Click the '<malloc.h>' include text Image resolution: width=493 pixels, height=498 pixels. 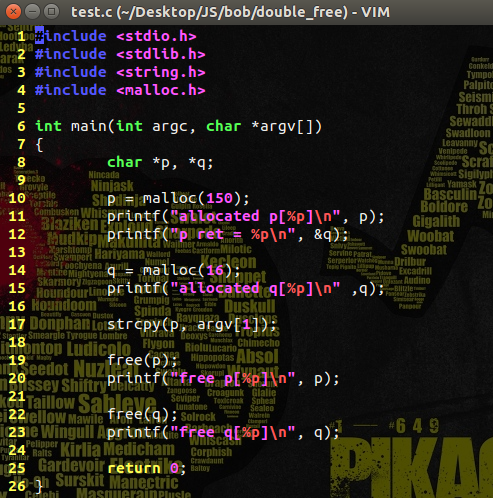tap(161, 90)
